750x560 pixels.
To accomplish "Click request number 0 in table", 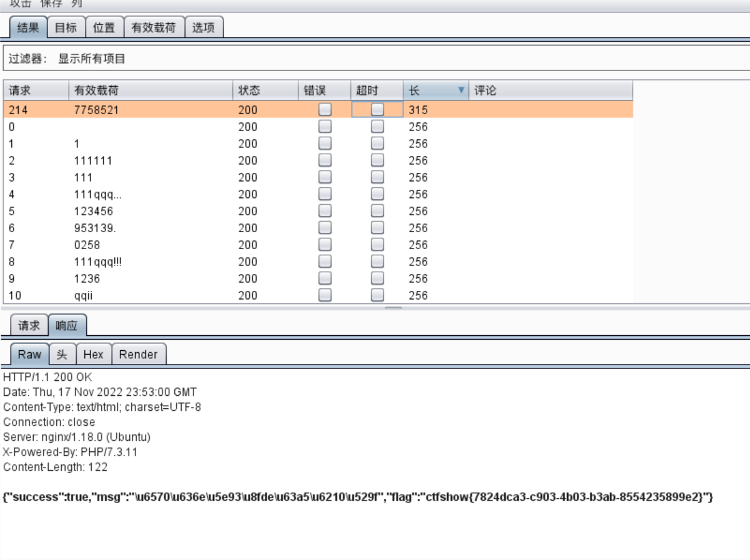I will 12,127.
